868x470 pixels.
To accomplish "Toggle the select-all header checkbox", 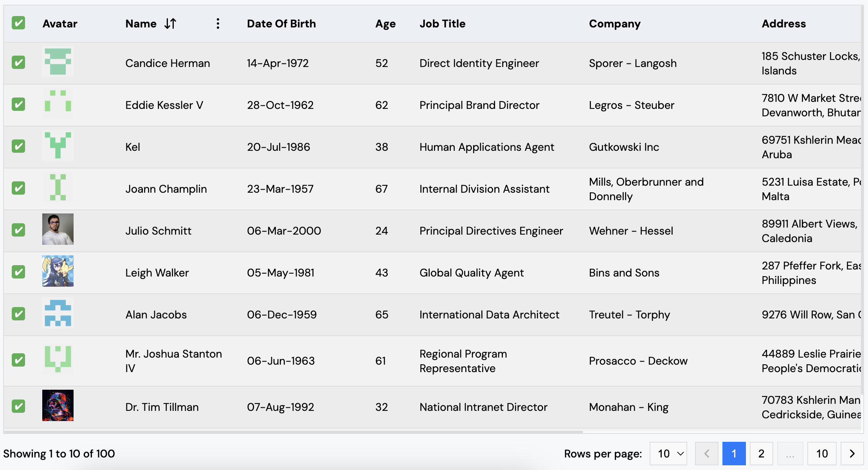I will tap(18, 23).
